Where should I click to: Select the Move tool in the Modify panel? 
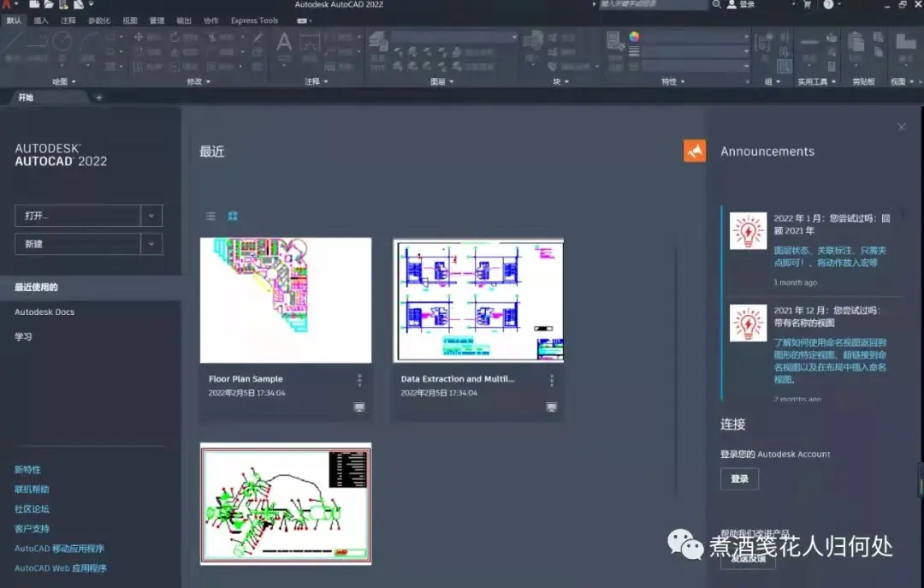(139, 37)
